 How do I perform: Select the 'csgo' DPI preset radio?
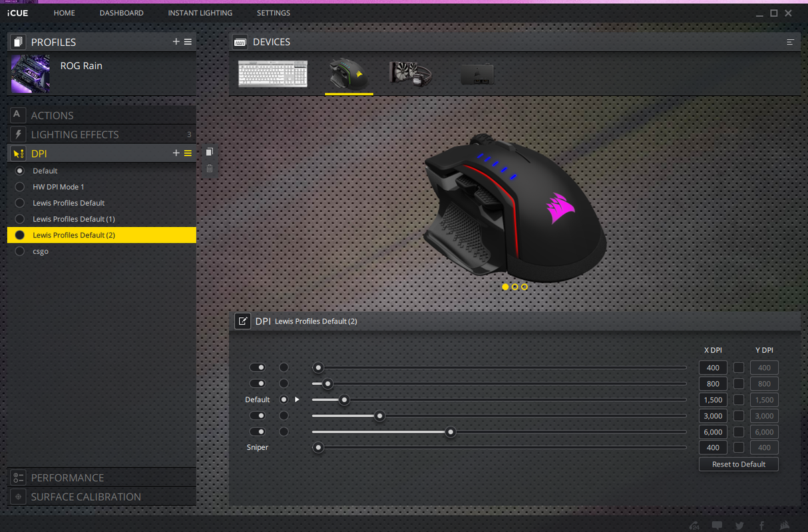pos(19,251)
